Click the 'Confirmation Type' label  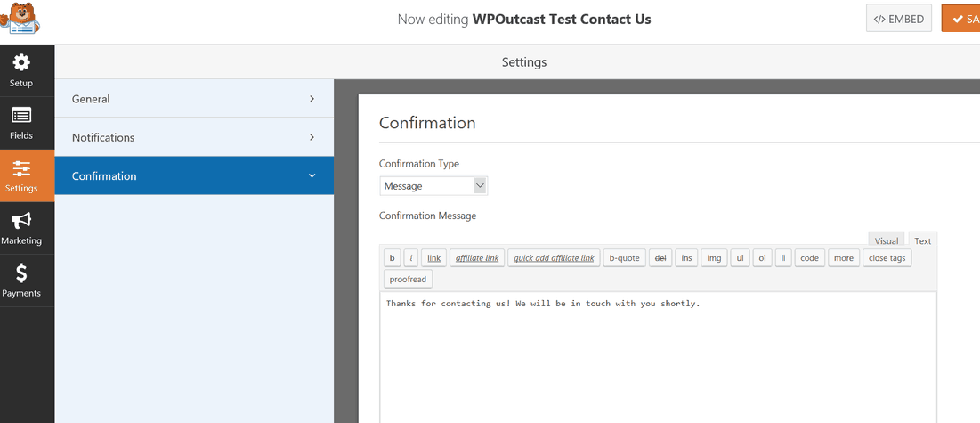[418, 163]
